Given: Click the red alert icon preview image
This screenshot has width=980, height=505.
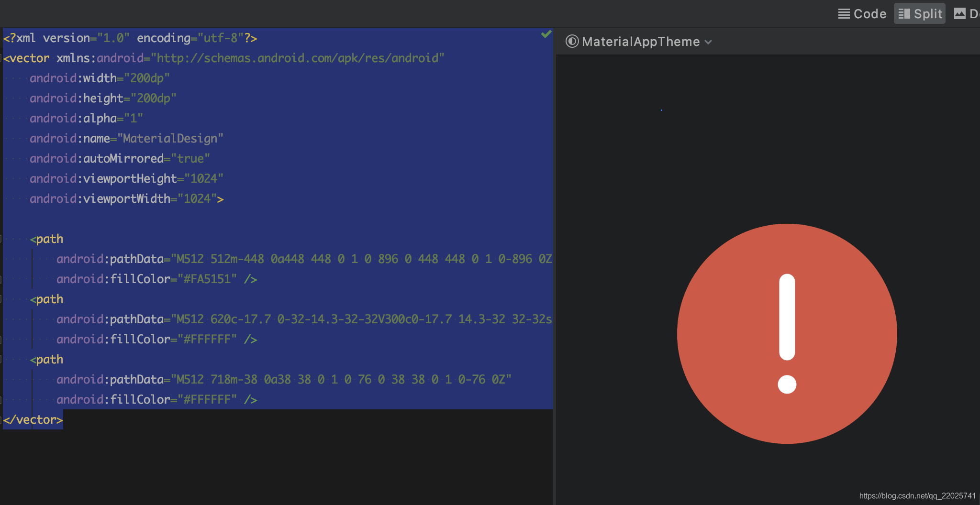Looking at the screenshot, I should tap(787, 333).
